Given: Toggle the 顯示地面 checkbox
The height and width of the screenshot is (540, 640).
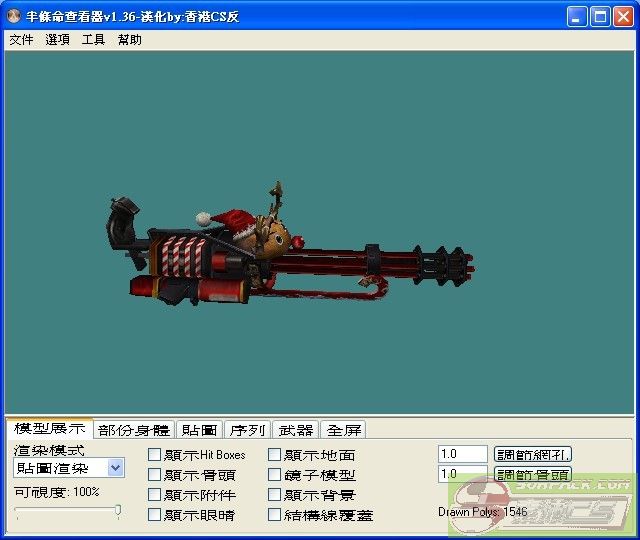Looking at the screenshot, I should point(275,455).
